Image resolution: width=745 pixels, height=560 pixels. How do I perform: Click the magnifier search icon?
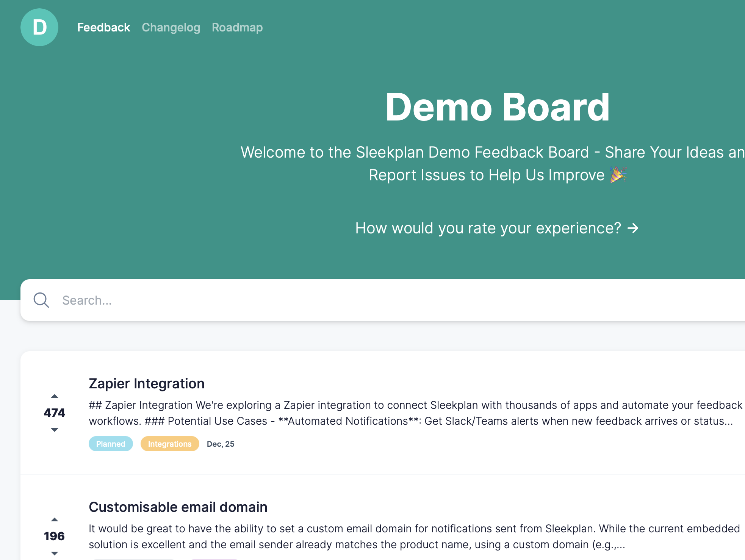tap(41, 300)
